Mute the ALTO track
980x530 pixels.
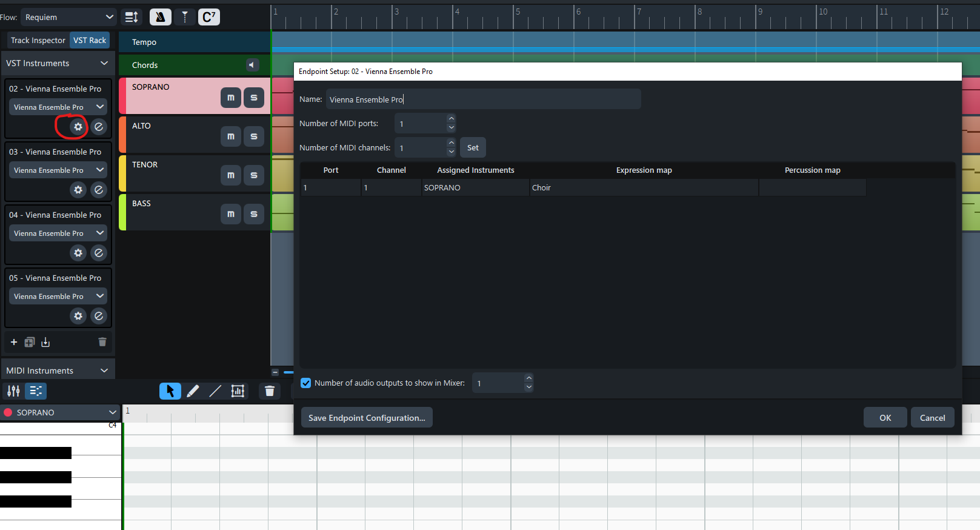pyautogui.click(x=231, y=136)
